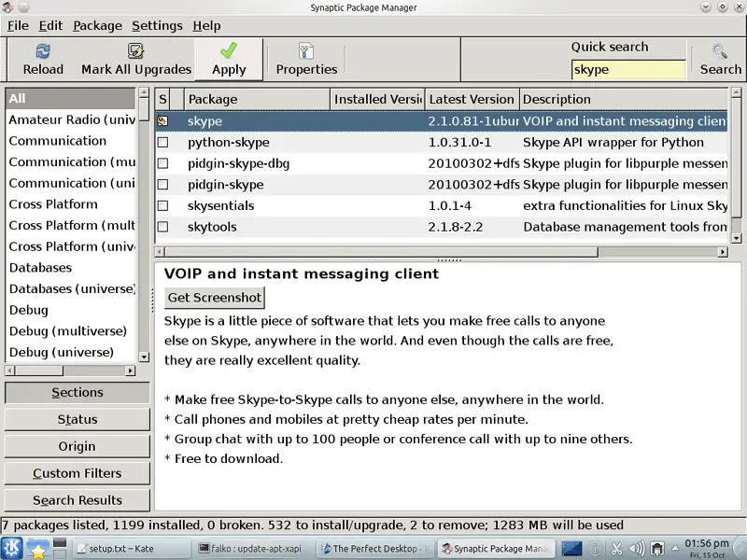Sort by the Package column header

258,99
